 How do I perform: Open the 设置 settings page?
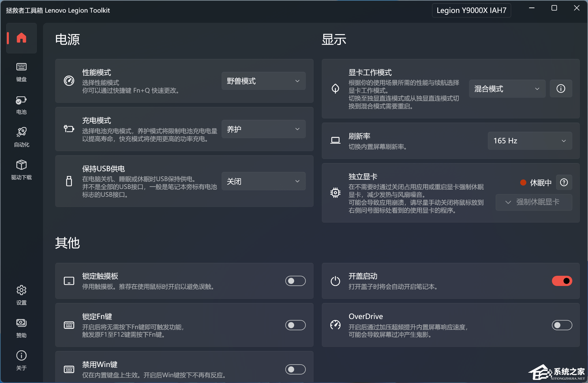(21, 295)
